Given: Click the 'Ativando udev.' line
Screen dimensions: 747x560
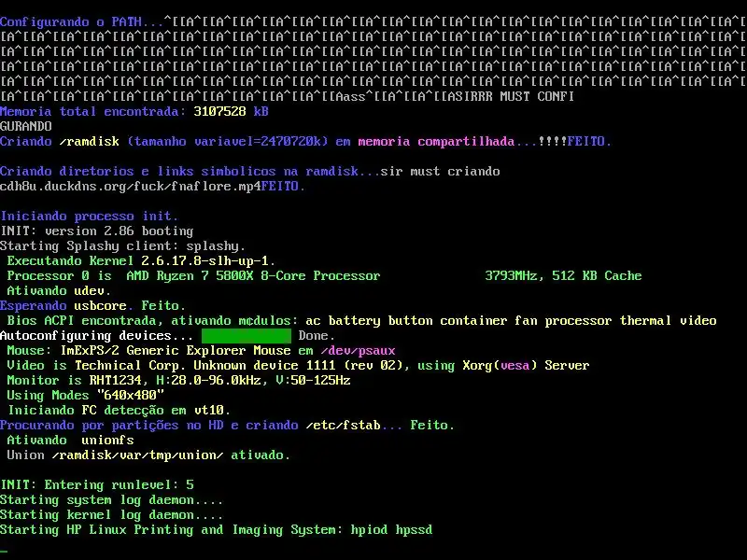Looking at the screenshot, I should coord(59,290).
